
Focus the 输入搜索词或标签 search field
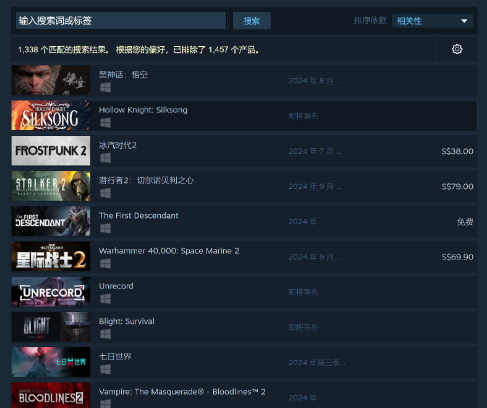(x=121, y=21)
